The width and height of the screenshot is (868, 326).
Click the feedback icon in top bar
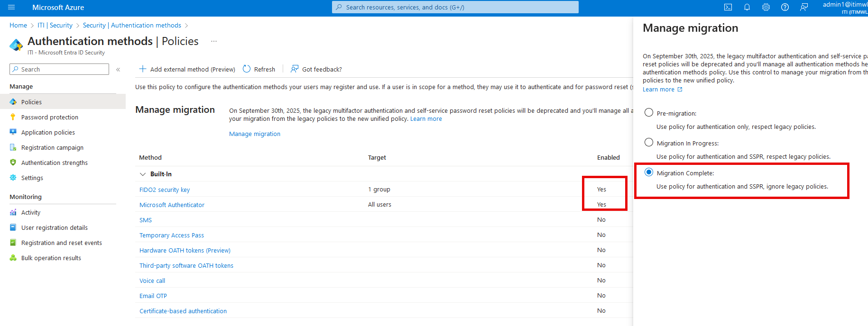pos(804,7)
